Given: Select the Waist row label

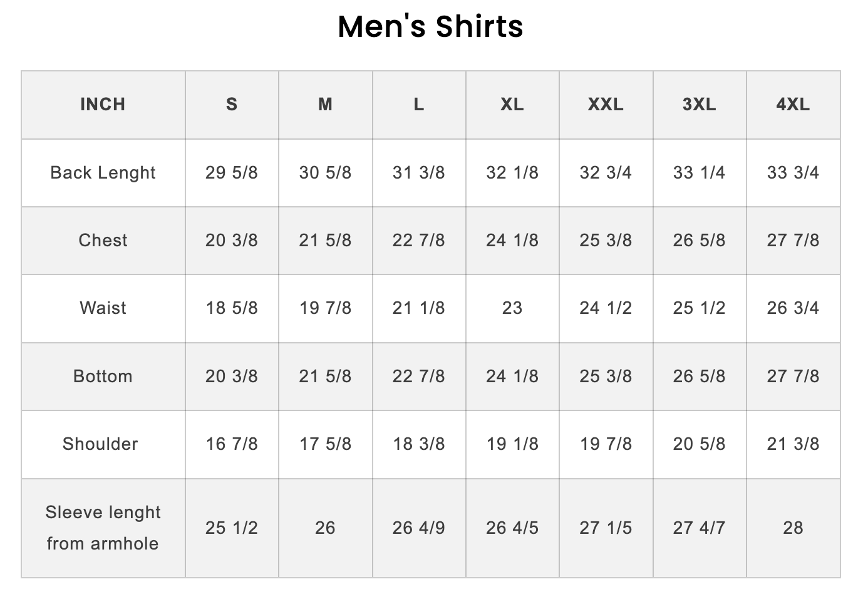Looking at the screenshot, I should pyautogui.click(x=103, y=308).
